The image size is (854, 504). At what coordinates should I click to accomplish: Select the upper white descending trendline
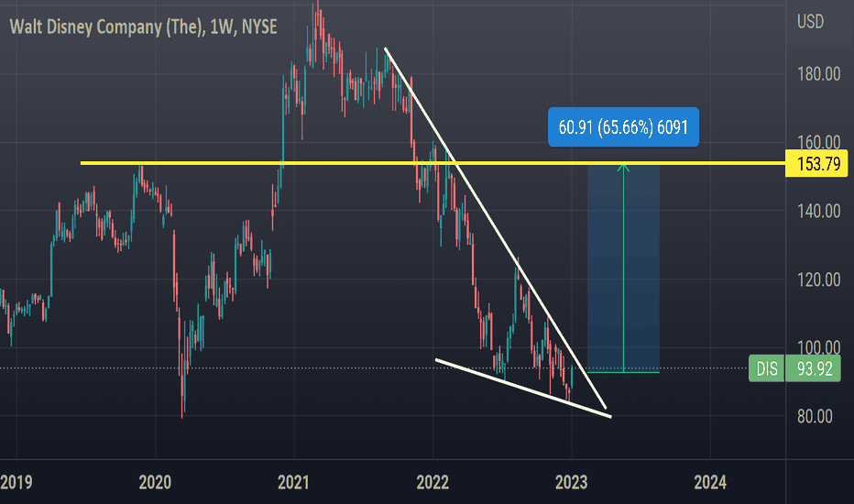[496, 228]
